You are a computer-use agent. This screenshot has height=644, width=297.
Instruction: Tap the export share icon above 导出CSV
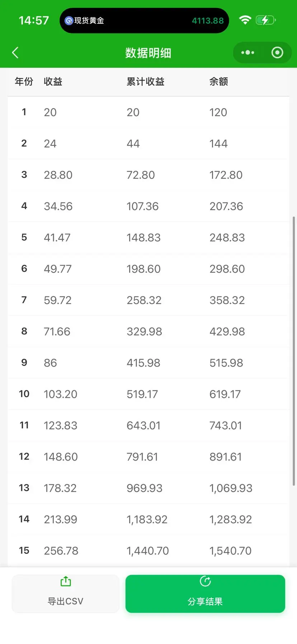[x=66, y=581]
